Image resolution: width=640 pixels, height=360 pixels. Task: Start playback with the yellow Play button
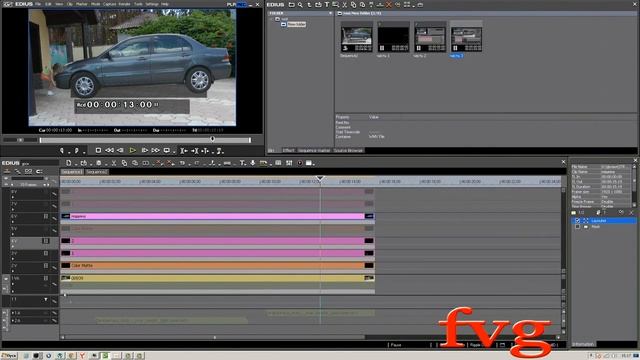(132, 151)
